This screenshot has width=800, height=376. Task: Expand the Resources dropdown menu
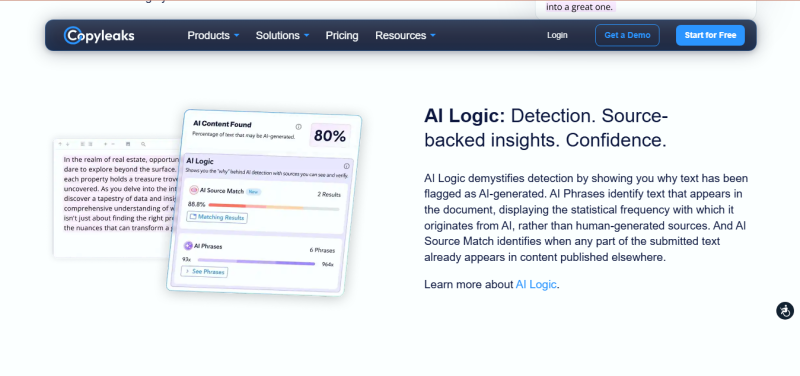click(x=406, y=35)
